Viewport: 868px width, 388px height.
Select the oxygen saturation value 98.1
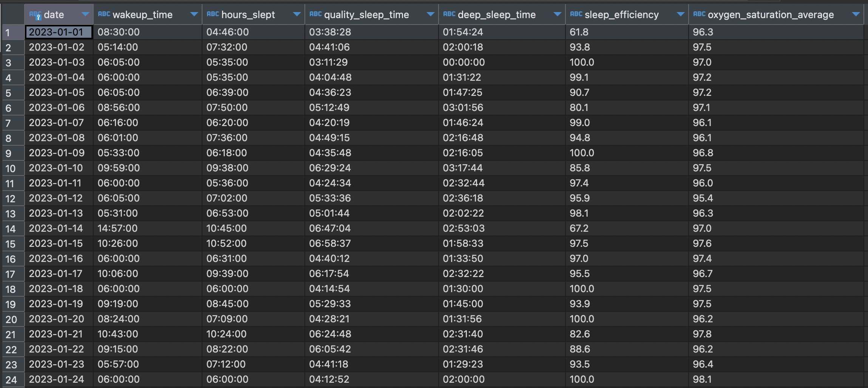point(702,379)
